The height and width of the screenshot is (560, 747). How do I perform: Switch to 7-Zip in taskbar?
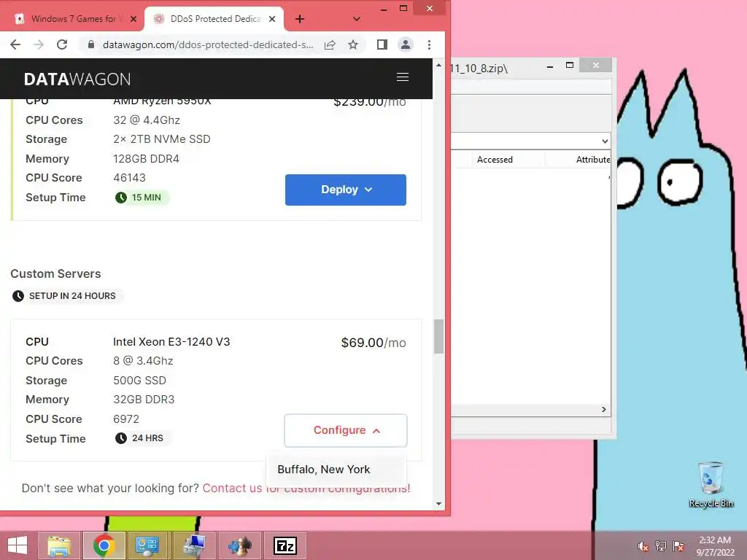[x=285, y=545]
